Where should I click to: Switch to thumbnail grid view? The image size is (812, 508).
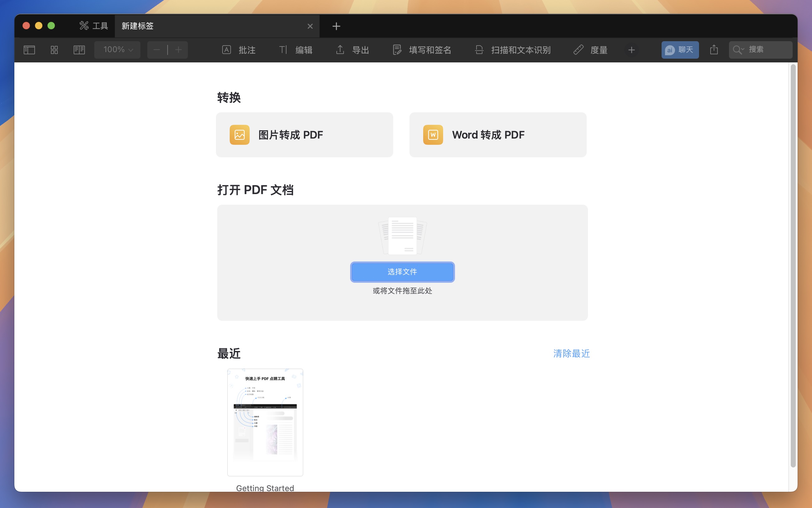click(x=54, y=50)
